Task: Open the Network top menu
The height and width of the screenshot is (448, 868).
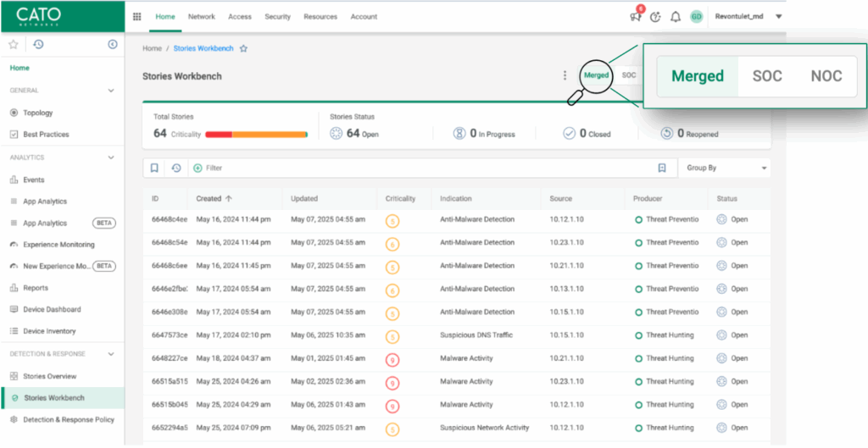Action: pyautogui.click(x=202, y=16)
